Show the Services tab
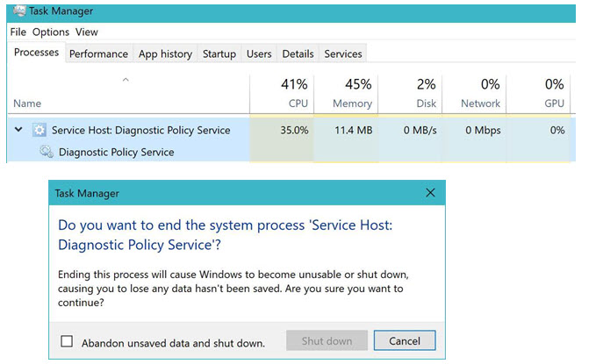596x364 pixels. click(x=343, y=54)
